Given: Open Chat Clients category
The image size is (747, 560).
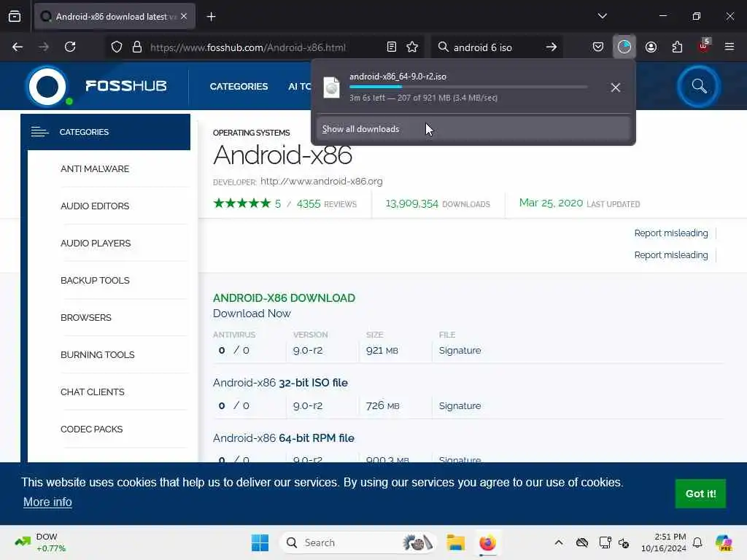Looking at the screenshot, I should (x=93, y=392).
